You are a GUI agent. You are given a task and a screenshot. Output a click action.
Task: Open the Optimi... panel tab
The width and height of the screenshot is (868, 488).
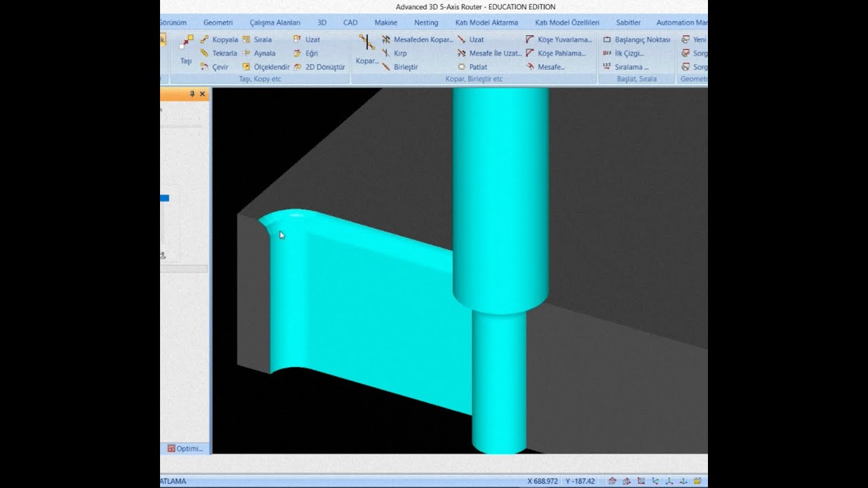[185, 449]
